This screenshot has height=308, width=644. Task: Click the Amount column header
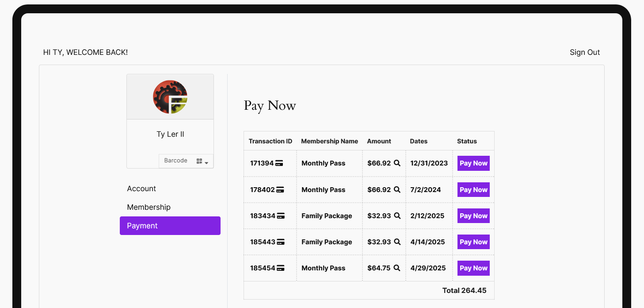coord(379,141)
